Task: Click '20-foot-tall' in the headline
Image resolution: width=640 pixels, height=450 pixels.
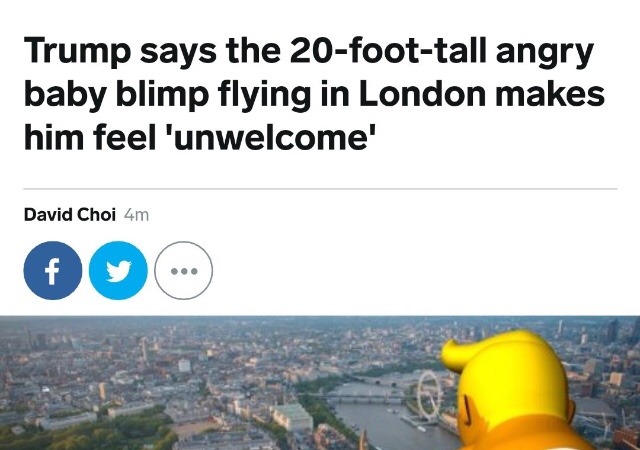Action: tap(389, 51)
